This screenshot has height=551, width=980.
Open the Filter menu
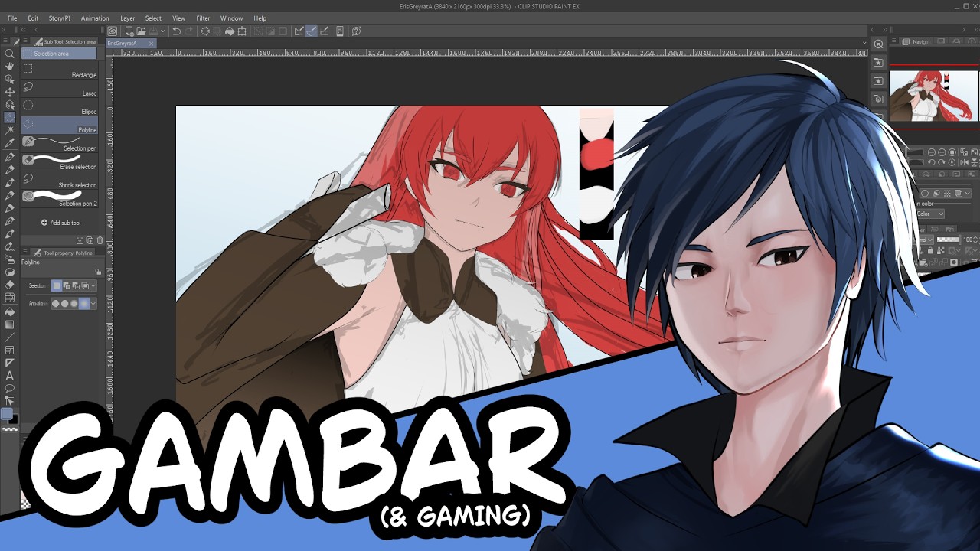coord(203,18)
